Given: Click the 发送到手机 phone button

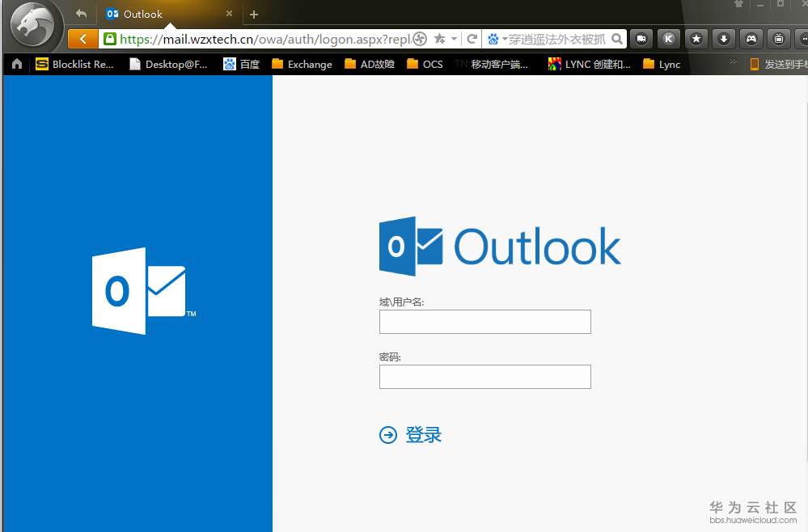Looking at the screenshot, I should 779,64.
